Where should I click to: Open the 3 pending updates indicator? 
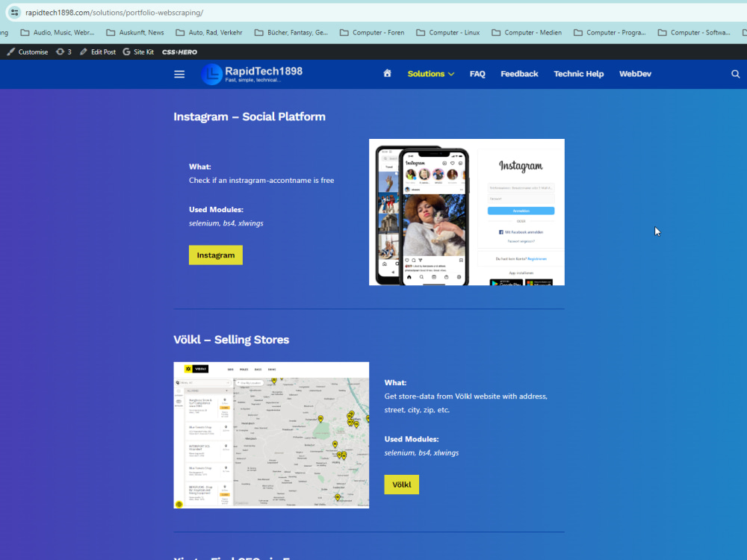coord(63,52)
